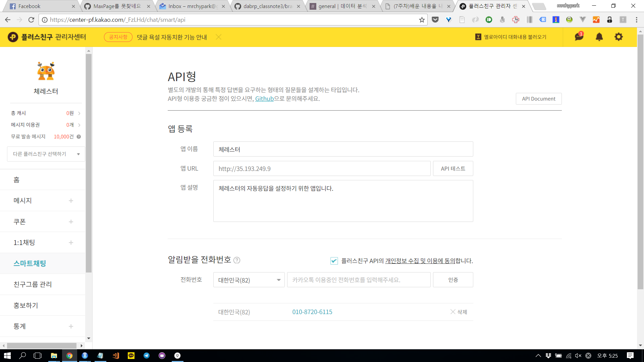The image size is (644, 362).
Task: Close the 공지사항 notice banner
Action: coord(219,37)
